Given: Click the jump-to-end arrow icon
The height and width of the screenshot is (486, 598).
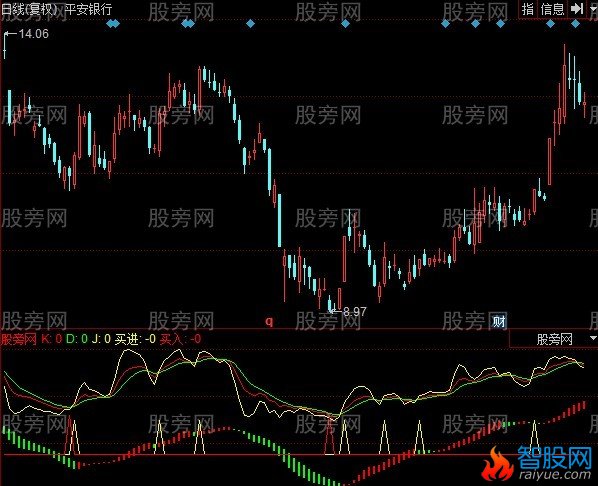Looking at the screenshot, I should point(577,8).
